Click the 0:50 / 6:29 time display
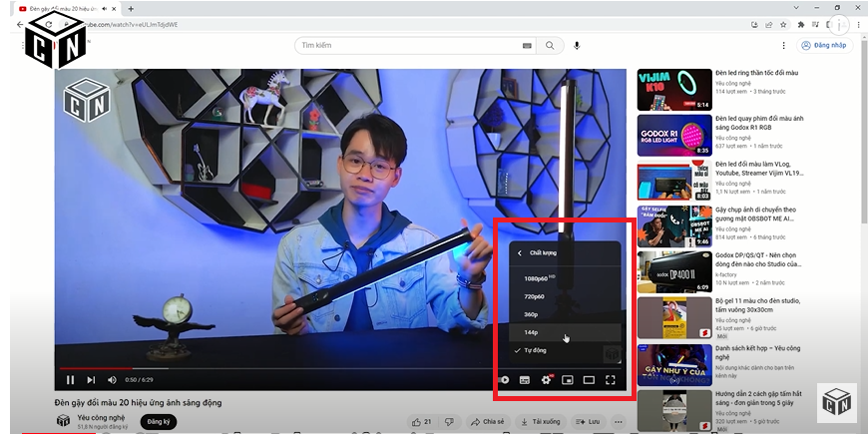Viewport: 868px width, 434px height. (139, 380)
